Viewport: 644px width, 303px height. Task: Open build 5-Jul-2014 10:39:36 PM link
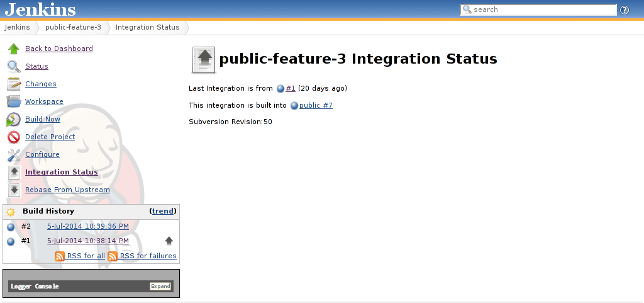88,227
